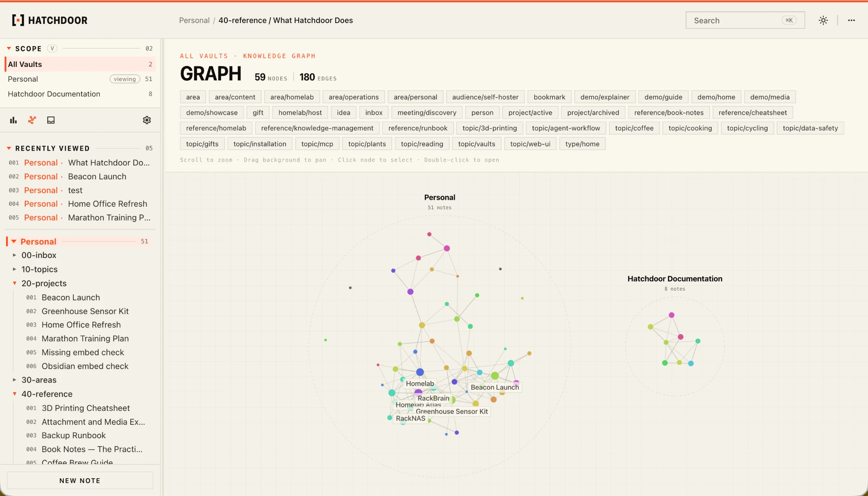Filter by topic/data-safety tag
Screen dimensions: 868x496
810,128
